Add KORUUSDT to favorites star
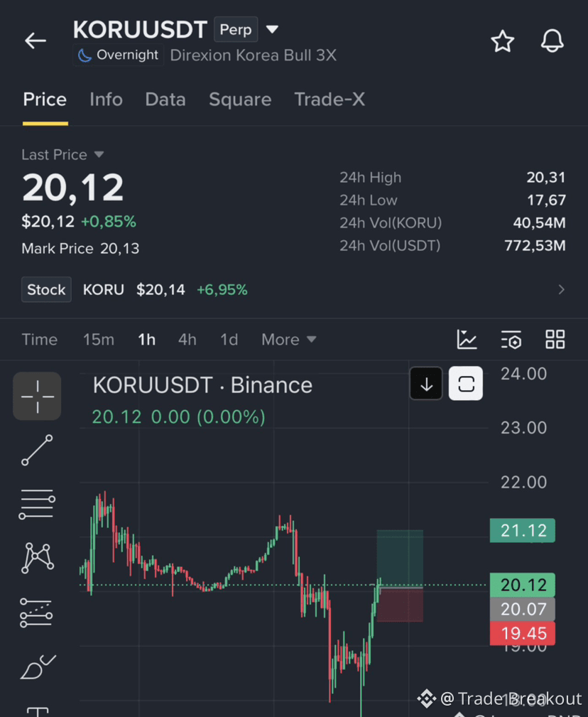588x717 pixels. [502, 41]
